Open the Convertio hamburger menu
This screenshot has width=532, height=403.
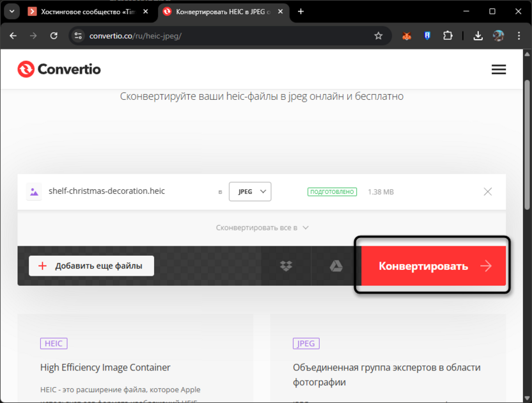[499, 69]
